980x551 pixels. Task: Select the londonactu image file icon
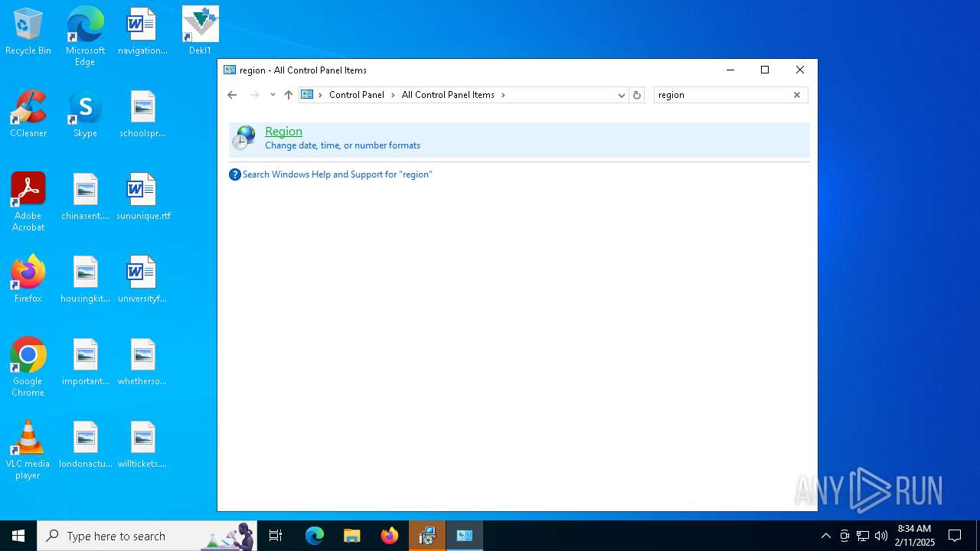85,445
